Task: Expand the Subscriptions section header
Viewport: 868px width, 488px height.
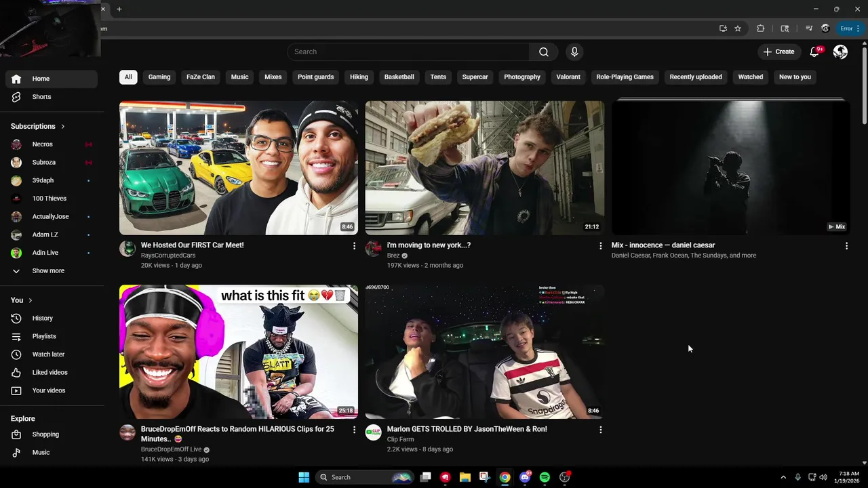Action: (38, 126)
